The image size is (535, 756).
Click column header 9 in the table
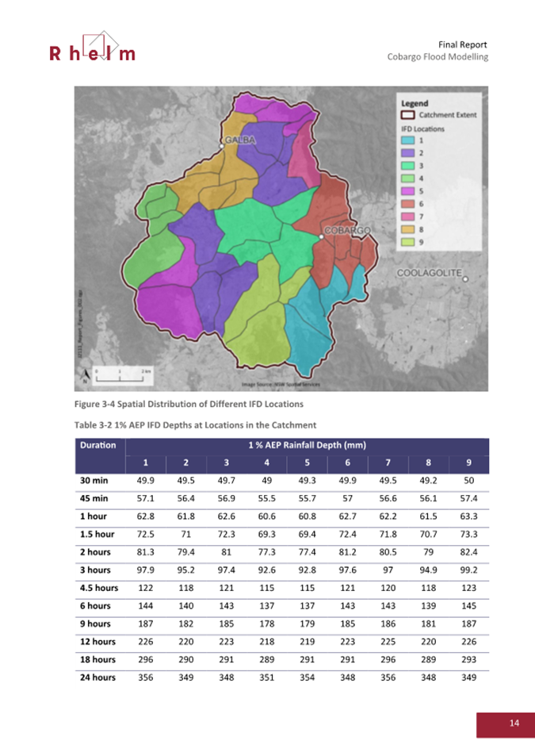(469, 462)
